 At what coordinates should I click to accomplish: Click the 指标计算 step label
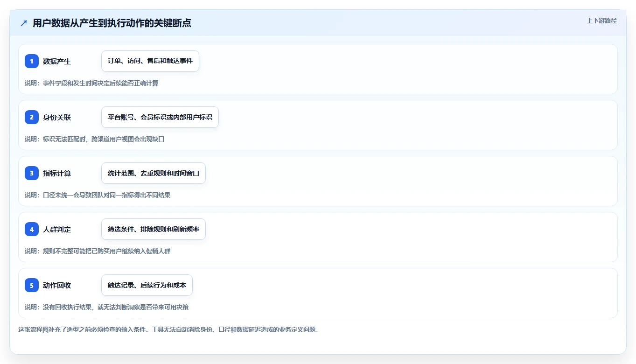click(x=57, y=173)
